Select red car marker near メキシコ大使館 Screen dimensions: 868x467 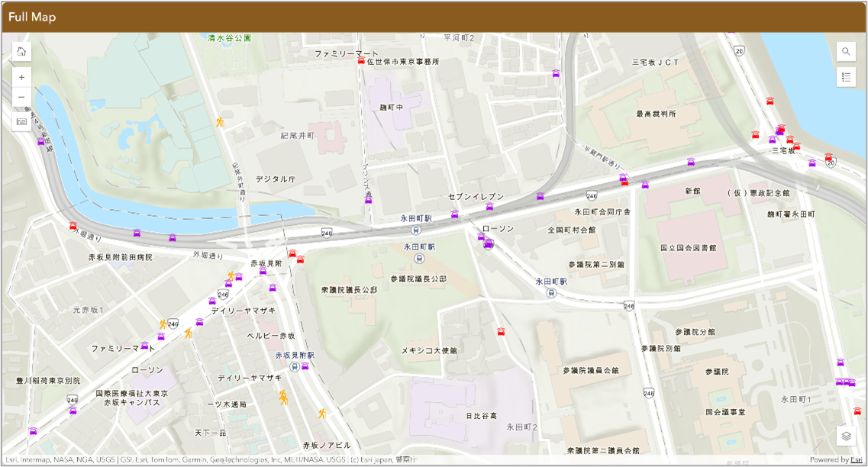(x=501, y=332)
